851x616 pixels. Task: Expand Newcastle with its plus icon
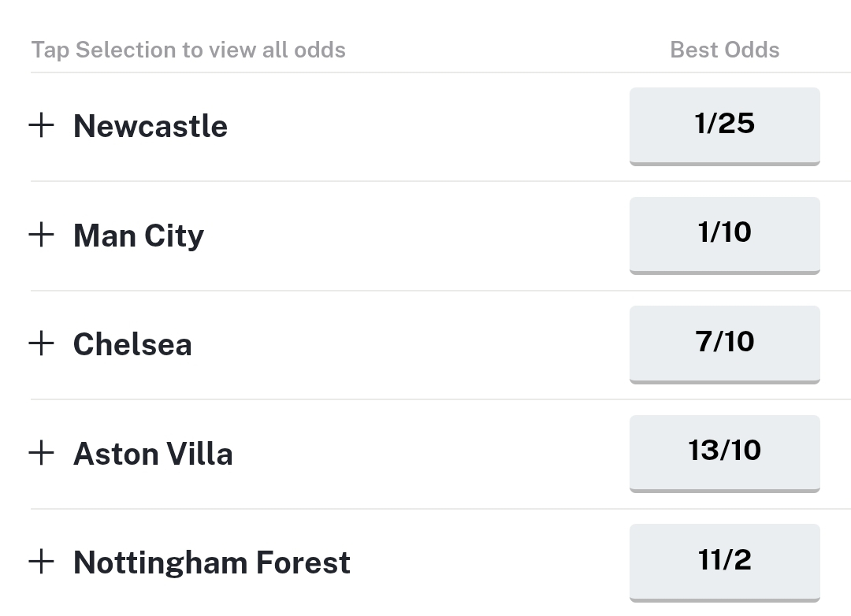point(41,125)
